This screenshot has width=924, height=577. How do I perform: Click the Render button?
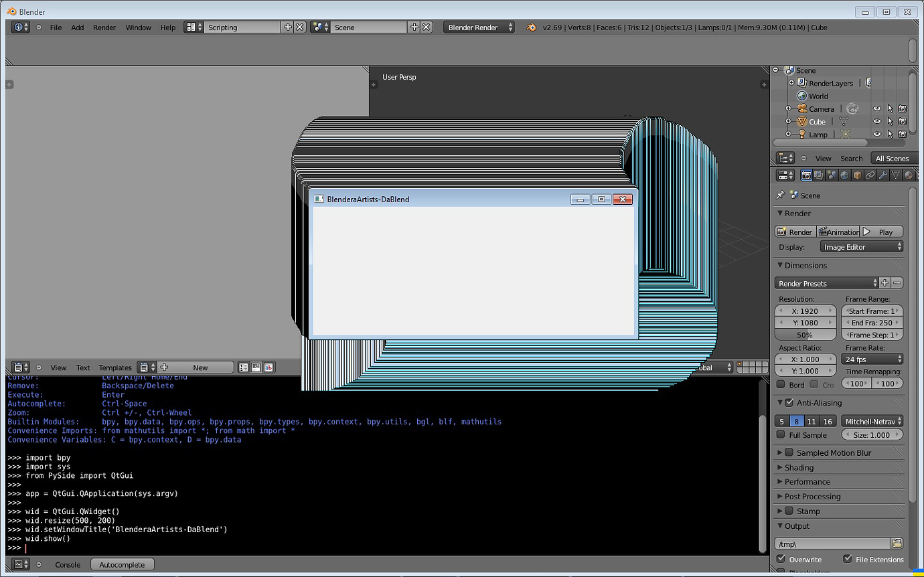click(x=795, y=232)
